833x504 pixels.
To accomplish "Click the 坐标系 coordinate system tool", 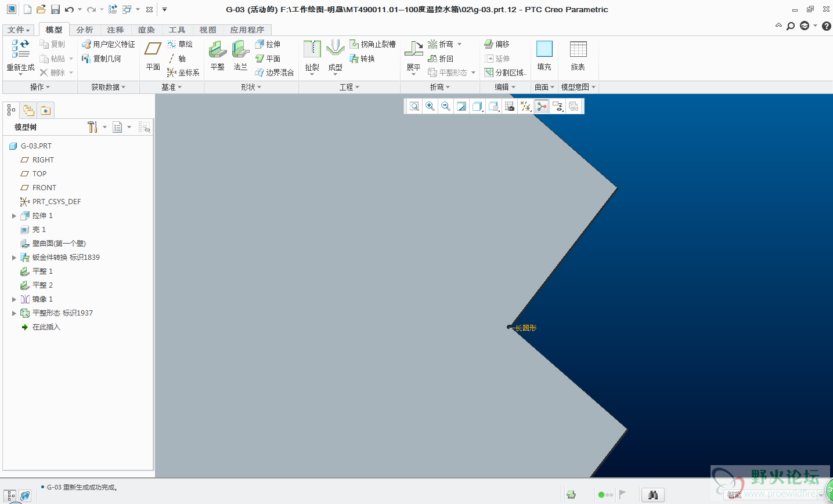I will pos(183,72).
